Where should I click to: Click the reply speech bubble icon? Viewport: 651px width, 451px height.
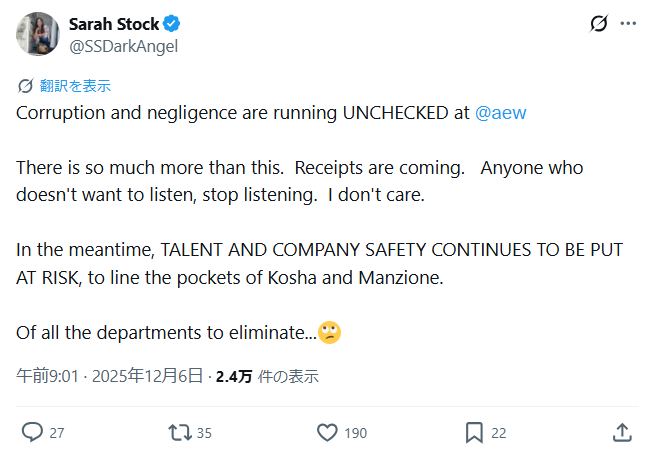(x=32, y=432)
